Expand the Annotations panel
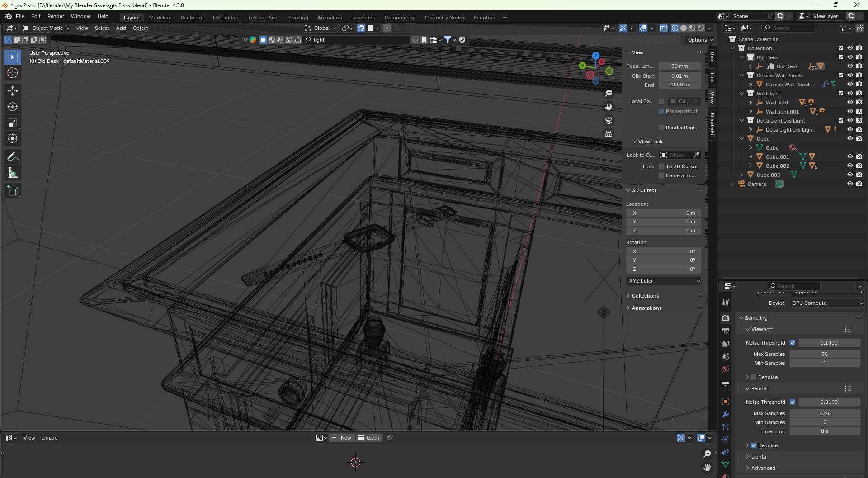This screenshot has width=868, height=478. pos(646,308)
